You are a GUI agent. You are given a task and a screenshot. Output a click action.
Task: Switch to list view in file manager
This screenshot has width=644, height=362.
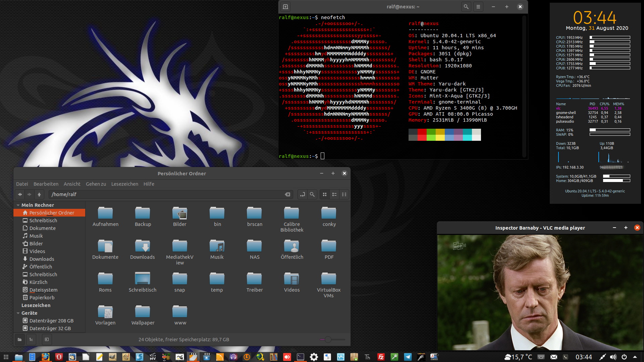point(334,194)
